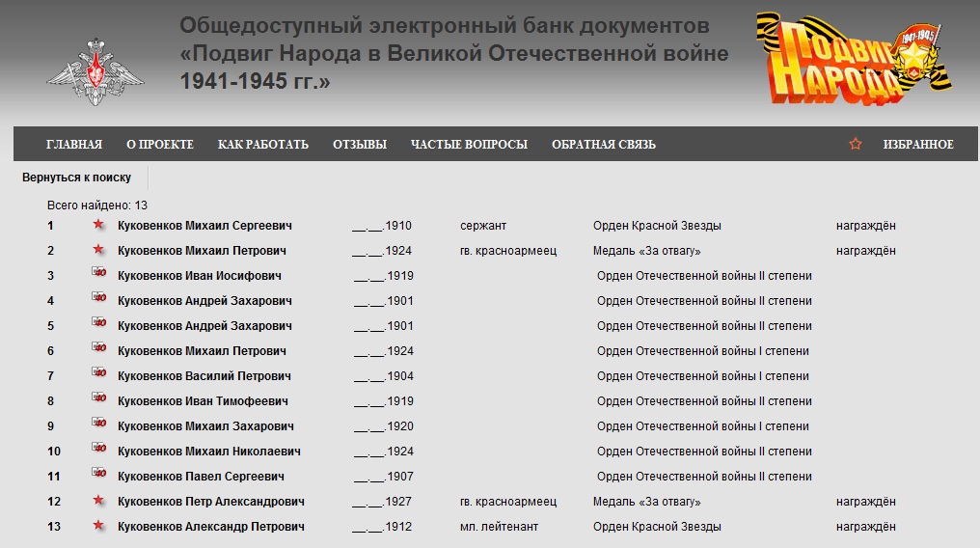Click red star icon beside Куковенков Михаил Сергеевич
The height and width of the screenshot is (548, 980).
pos(97,225)
